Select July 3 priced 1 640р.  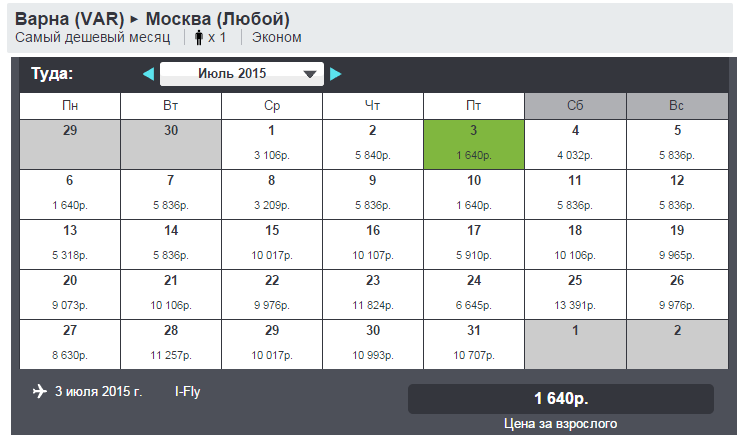[x=474, y=144]
